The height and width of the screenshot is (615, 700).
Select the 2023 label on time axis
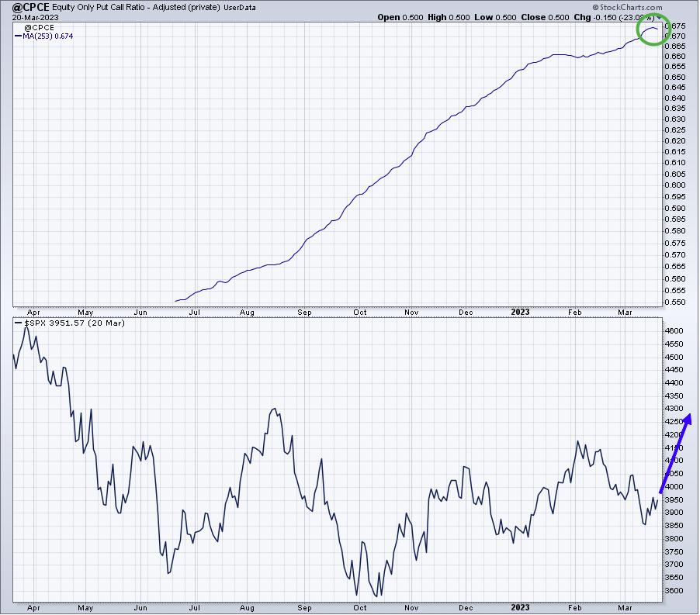[520, 312]
